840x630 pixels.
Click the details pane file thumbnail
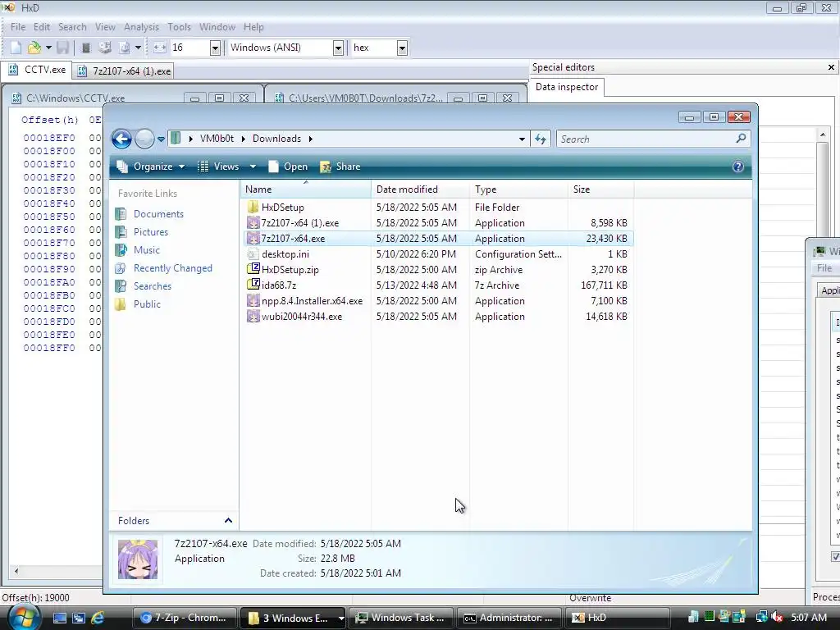tap(138, 559)
